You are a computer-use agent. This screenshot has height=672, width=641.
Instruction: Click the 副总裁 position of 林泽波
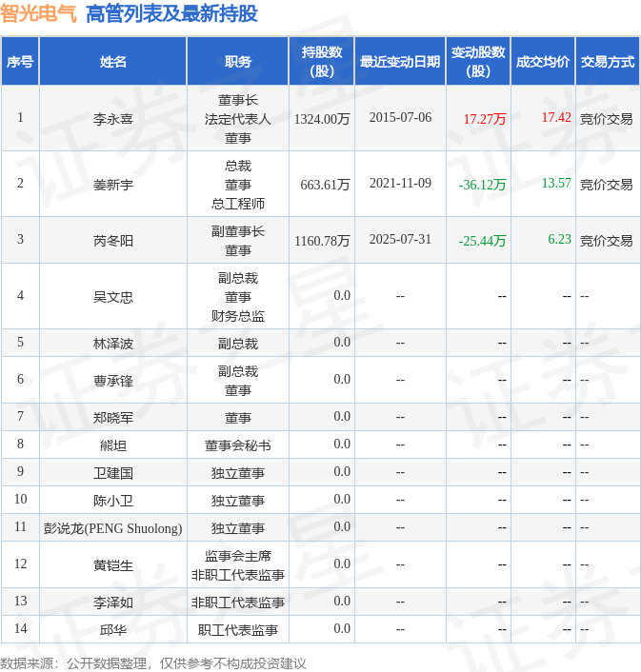238,344
